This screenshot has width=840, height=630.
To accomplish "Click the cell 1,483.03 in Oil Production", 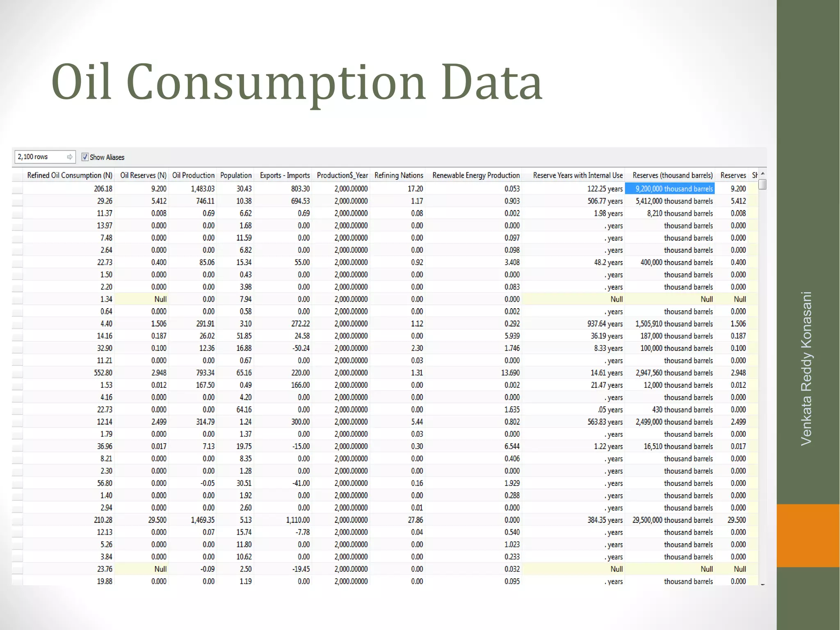I will click(193, 189).
